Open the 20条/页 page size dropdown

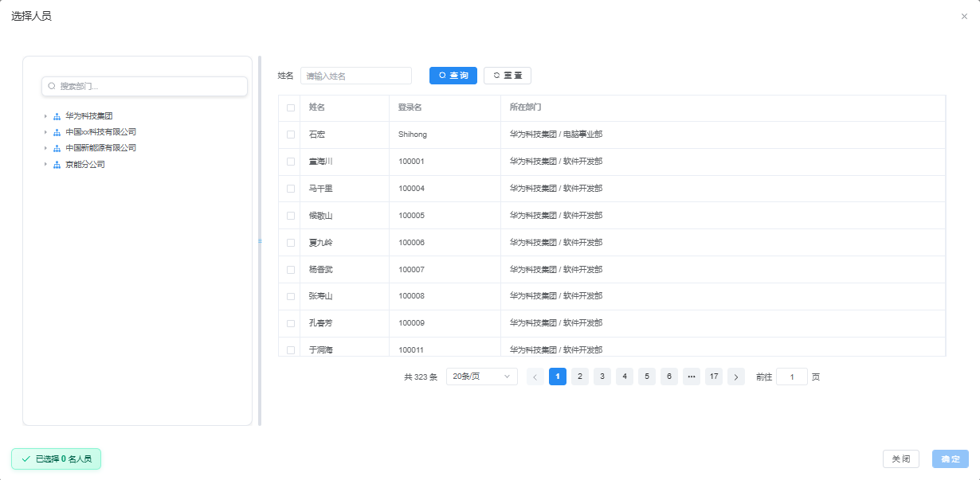(x=481, y=377)
